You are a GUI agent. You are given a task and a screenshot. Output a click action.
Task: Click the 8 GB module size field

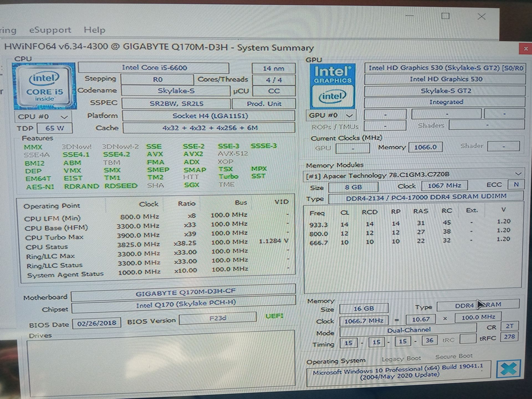pyautogui.click(x=353, y=187)
